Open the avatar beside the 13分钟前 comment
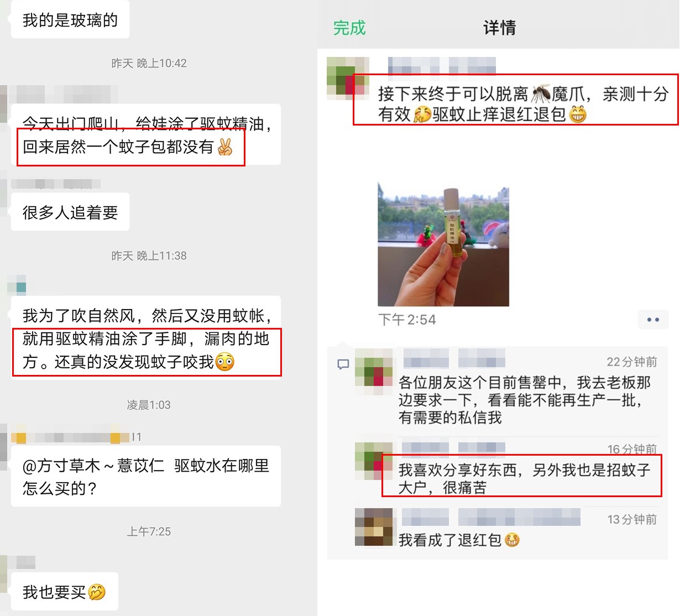The image size is (685, 616). 374,527
